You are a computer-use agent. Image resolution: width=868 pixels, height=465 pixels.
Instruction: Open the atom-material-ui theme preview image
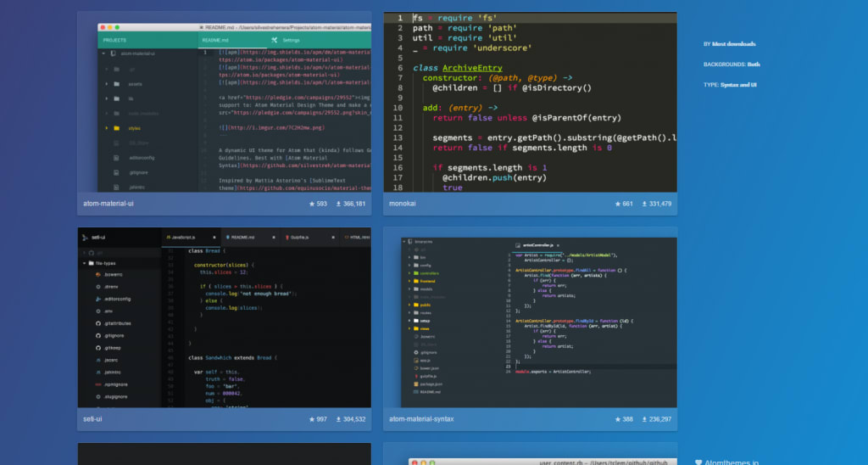224,102
